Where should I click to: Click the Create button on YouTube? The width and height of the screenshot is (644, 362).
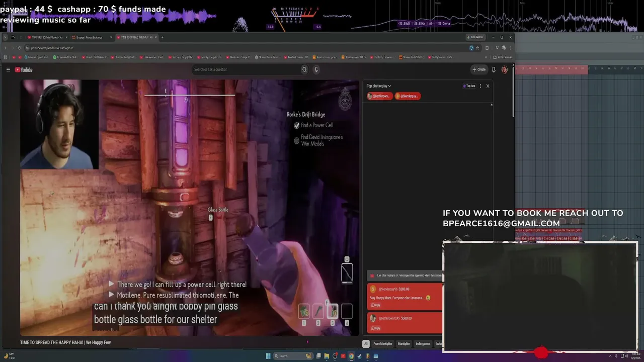(479, 69)
